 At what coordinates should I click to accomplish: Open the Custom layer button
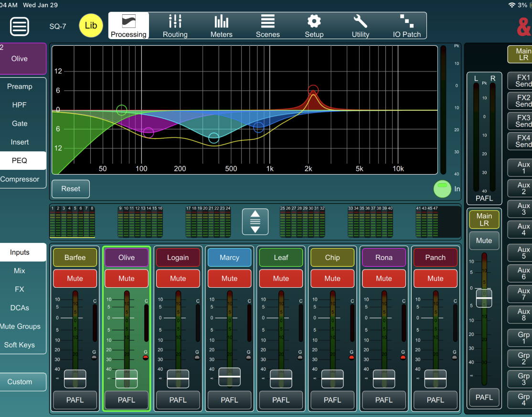pos(20,382)
